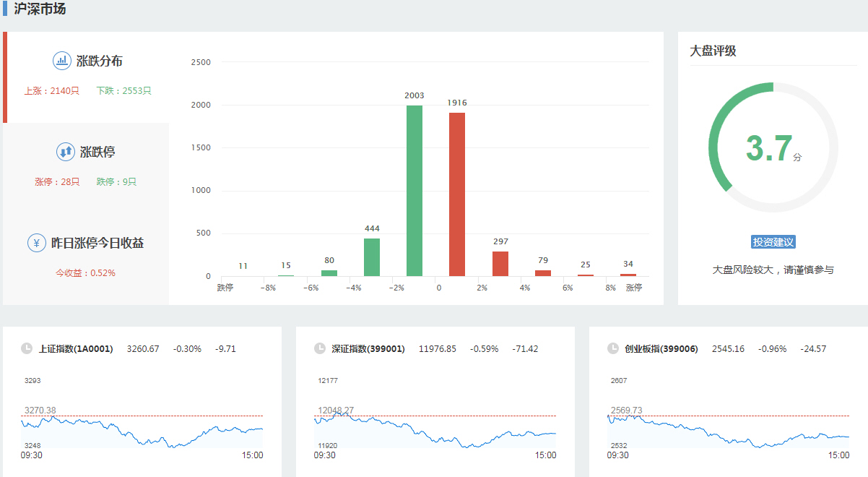868x477 pixels.
Task: Click the green bar labeled 2003
Action: (x=415, y=191)
